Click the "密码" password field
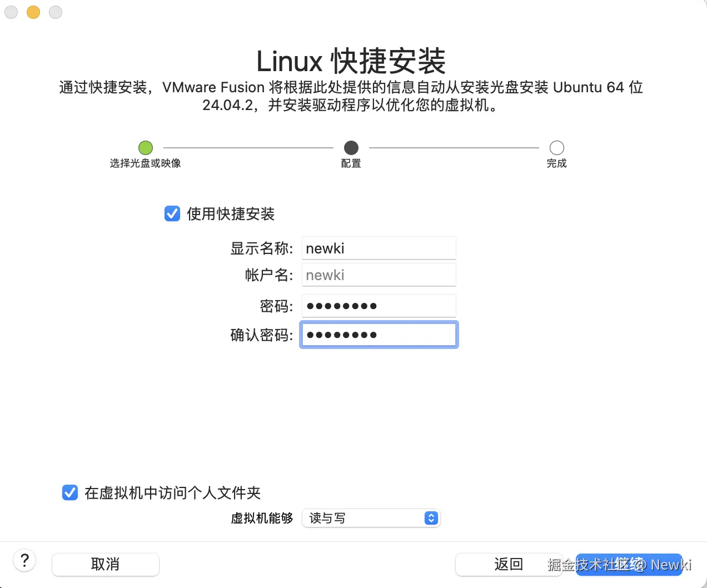 click(379, 306)
